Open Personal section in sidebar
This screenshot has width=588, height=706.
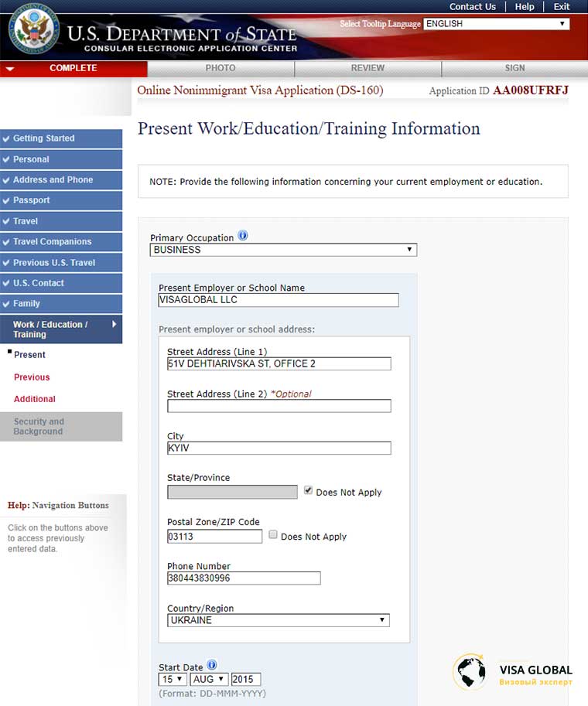[61, 159]
